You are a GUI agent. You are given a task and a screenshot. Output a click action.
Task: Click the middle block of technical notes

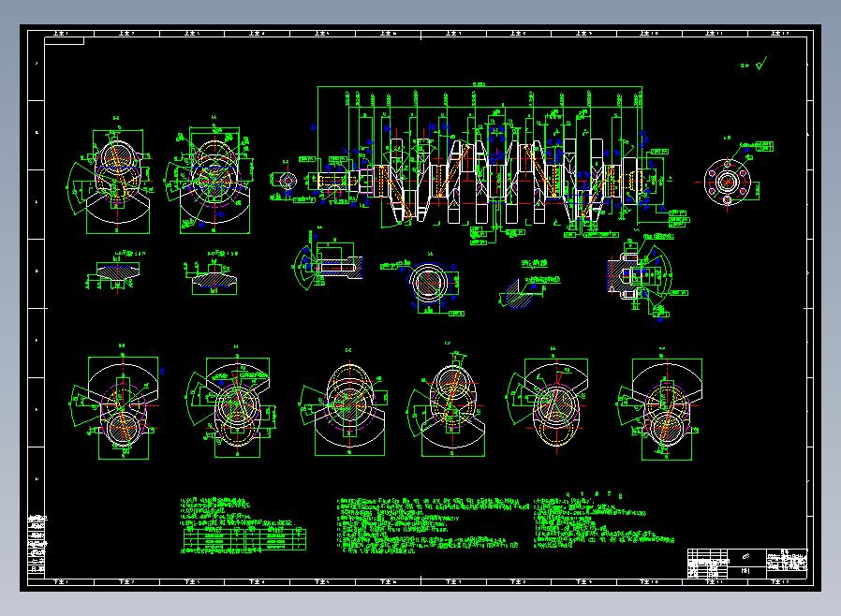click(x=432, y=525)
